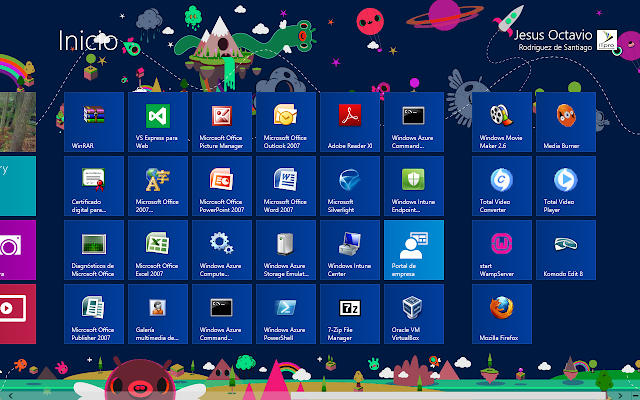This screenshot has width=640, height=400.
Task: Click the Jesus Octavio user name
Action: [553, 35]
